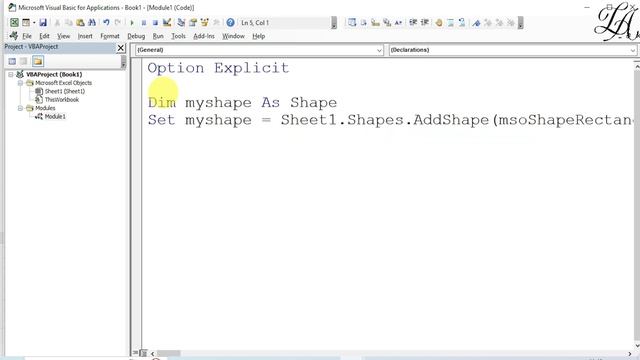This screenshot has height=360, width=640.
Task: Click the Uncomment Block icon
Action: [462, 22]
